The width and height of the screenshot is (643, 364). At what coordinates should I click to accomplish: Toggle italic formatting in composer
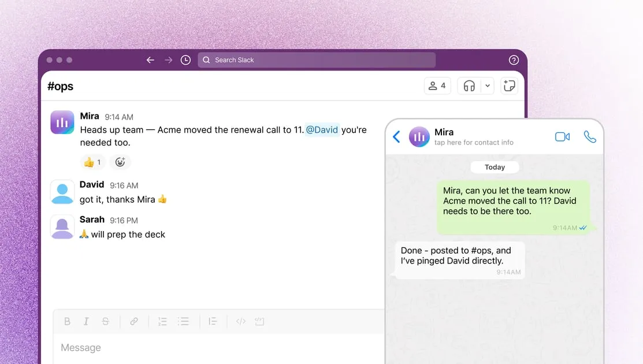coord(86,321)
